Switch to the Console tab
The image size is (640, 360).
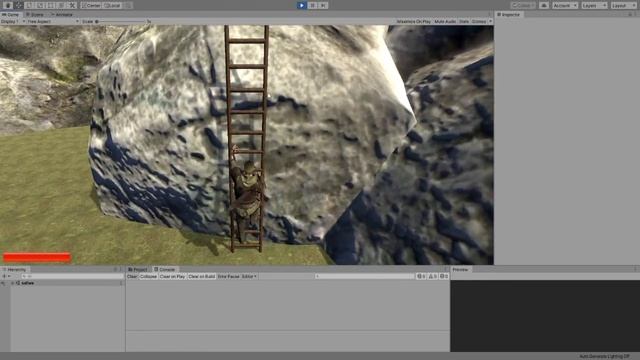pyautogui.click(x=164, y=269)
